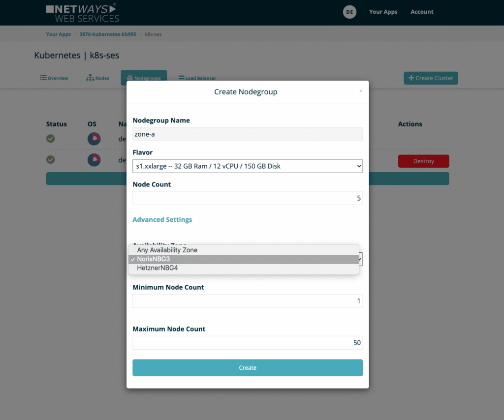Open the Nodes tab
This screenshot has height=420, width=504.
[x=97, y=78]
